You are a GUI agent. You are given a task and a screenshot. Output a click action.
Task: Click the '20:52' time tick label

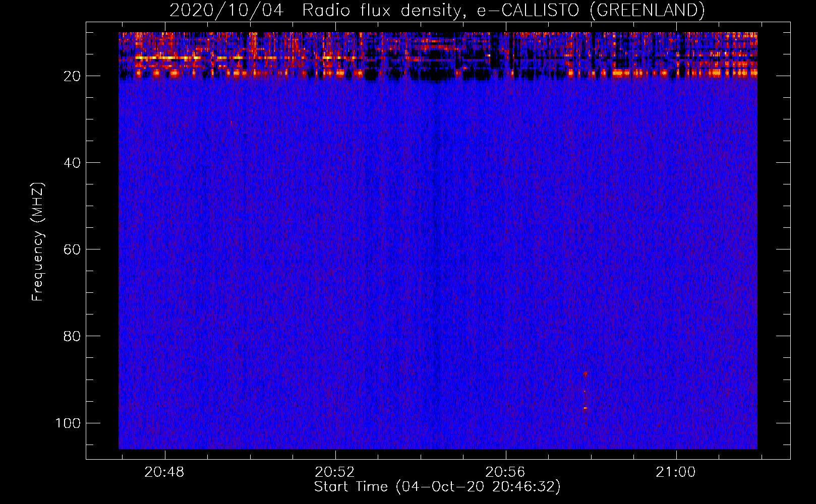click(x=335, y=472)
